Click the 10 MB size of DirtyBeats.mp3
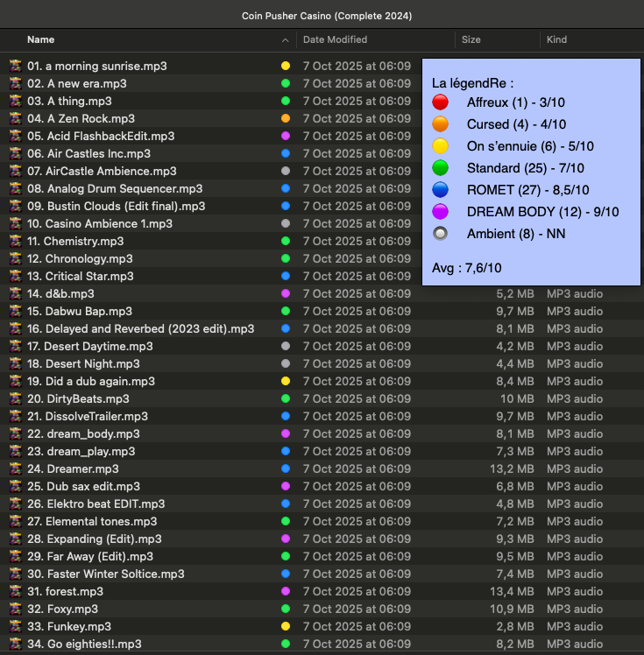This screenshot has height=655, width=644. coord(517,399)
